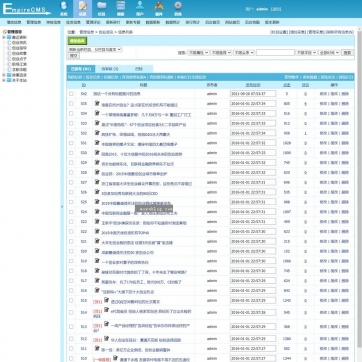Open the search field-type dropdown after keyword box
This screenshot has width=362, height=362.
pos(306,53)
